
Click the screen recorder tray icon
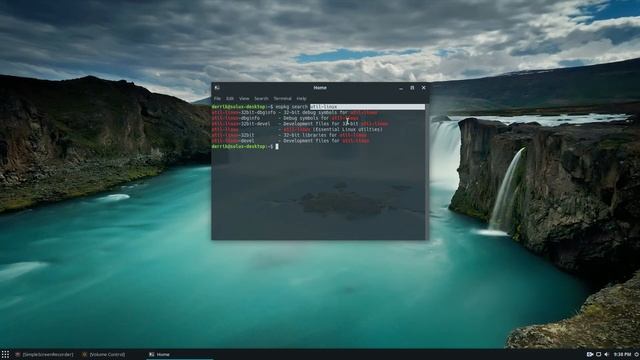point(589,354)
